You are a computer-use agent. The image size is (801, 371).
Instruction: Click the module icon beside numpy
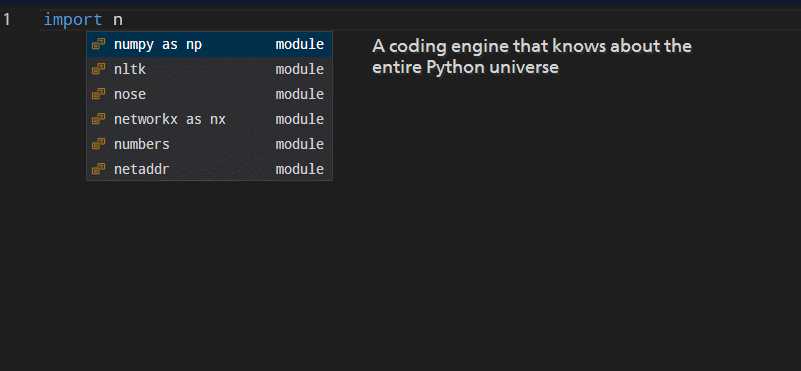point(99,44)
